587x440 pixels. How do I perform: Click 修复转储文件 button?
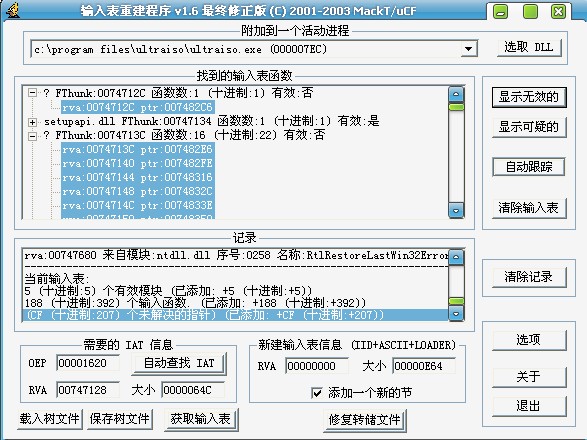(365, 420)
